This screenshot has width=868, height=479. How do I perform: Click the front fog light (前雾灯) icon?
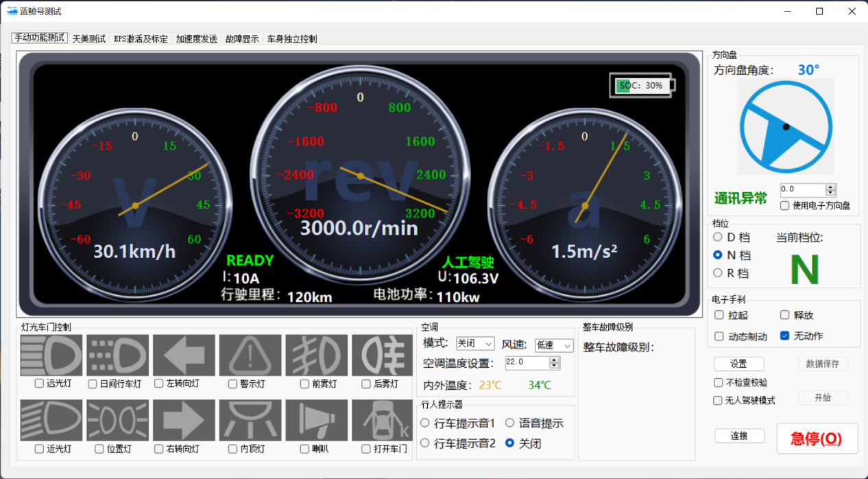click(316, 355)
